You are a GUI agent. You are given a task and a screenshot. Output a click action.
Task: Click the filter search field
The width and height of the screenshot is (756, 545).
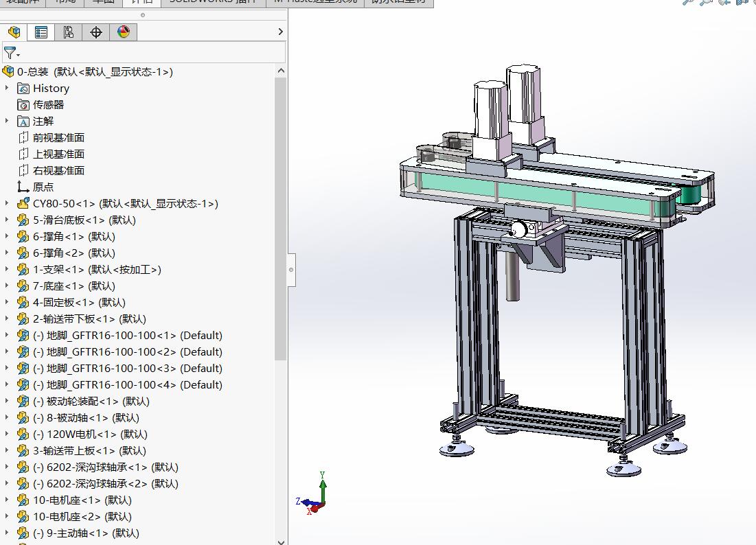pos(144,53)
